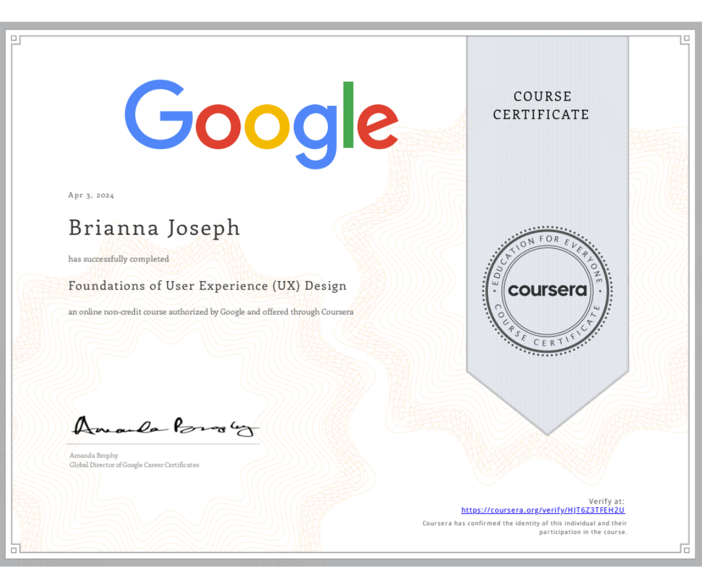The image size is (702, 588).
Task: Click the date Apr 3, 2024
Action: click(x=91, y=195)
